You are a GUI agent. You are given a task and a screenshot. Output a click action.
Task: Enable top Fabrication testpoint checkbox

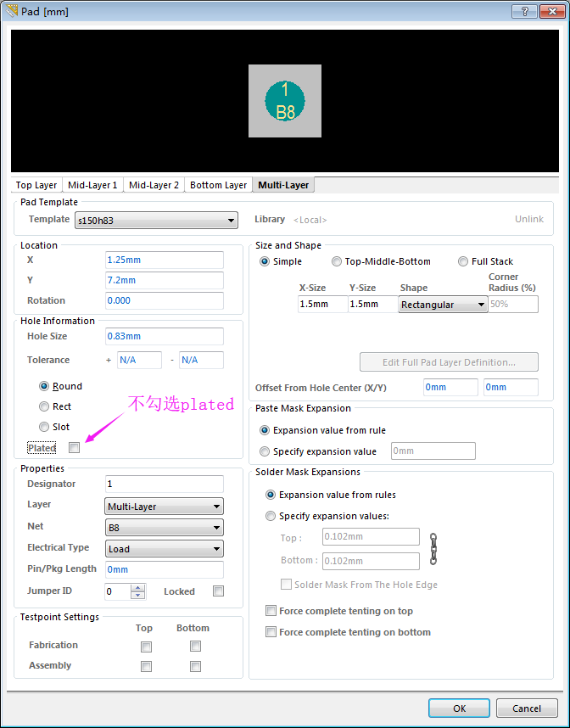[x=146, y=647]
